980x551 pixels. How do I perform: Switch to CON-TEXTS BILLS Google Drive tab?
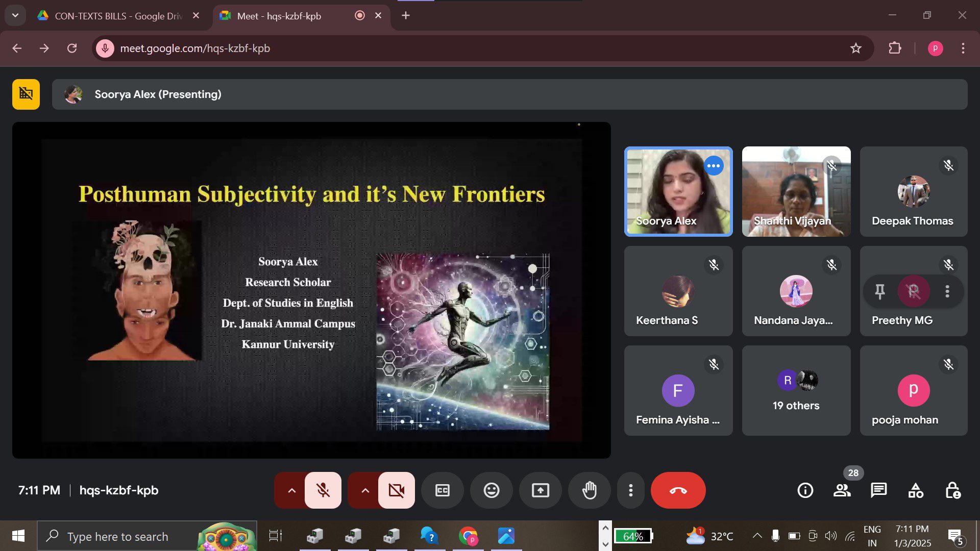[117, 16]
